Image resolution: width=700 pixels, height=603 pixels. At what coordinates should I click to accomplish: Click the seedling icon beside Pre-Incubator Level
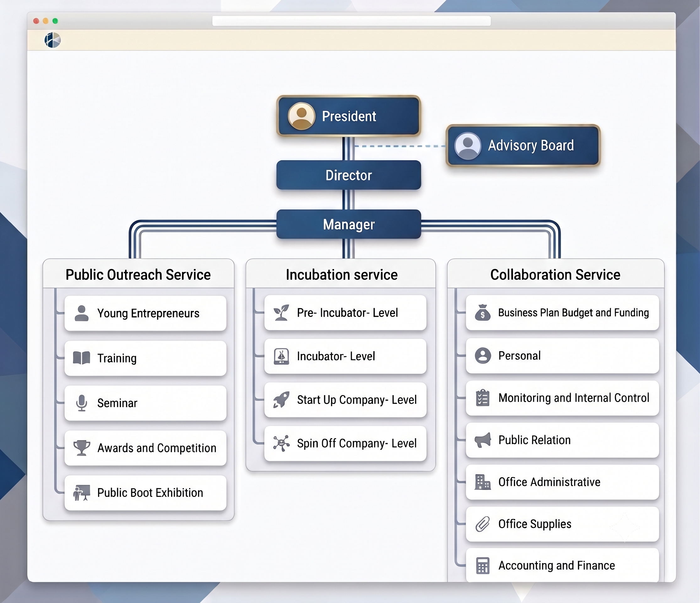click(281, 313)
